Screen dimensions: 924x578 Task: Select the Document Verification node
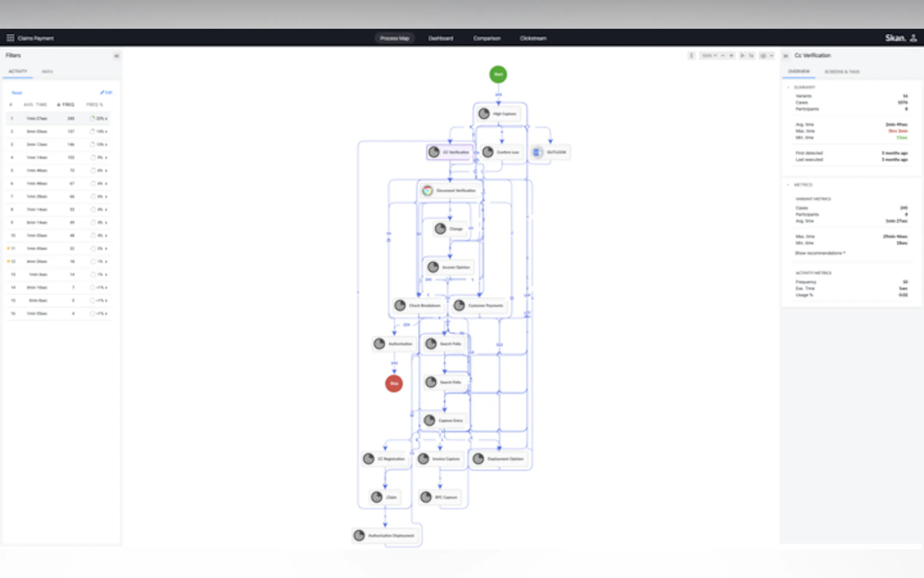coord(450,190)
